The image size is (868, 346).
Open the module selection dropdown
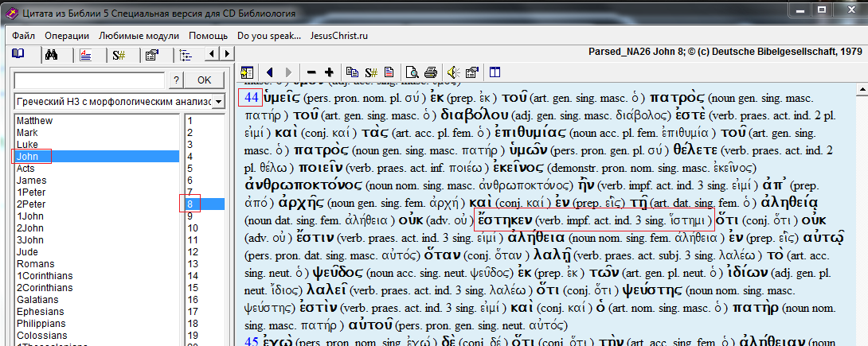pyautogui.click(x=115, y=101)
